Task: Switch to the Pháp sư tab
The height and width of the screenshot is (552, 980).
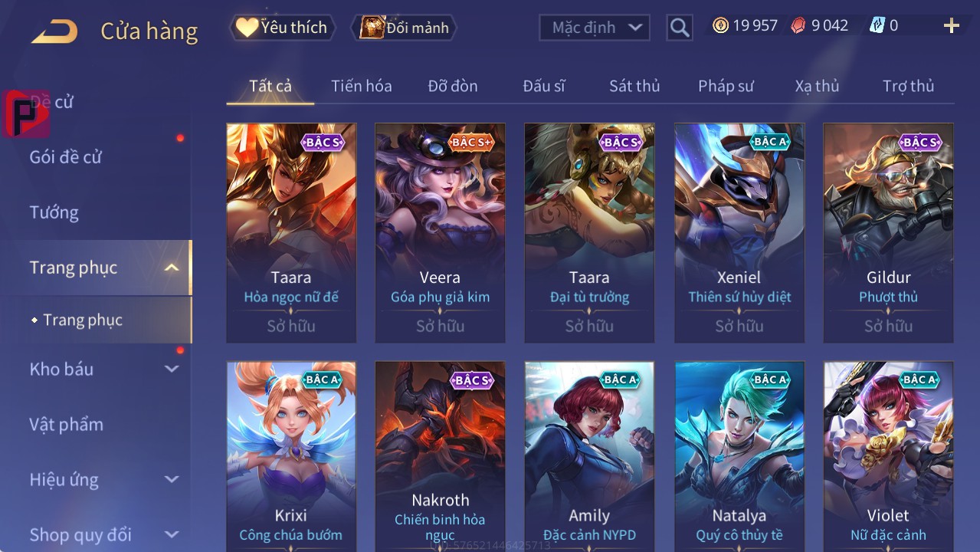Action: click(x=726, y=86)
